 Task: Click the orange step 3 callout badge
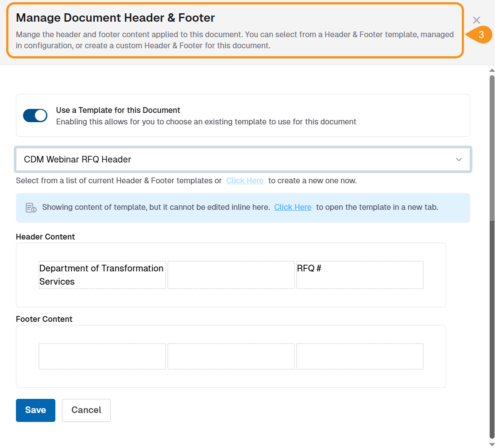coord(480,35)
